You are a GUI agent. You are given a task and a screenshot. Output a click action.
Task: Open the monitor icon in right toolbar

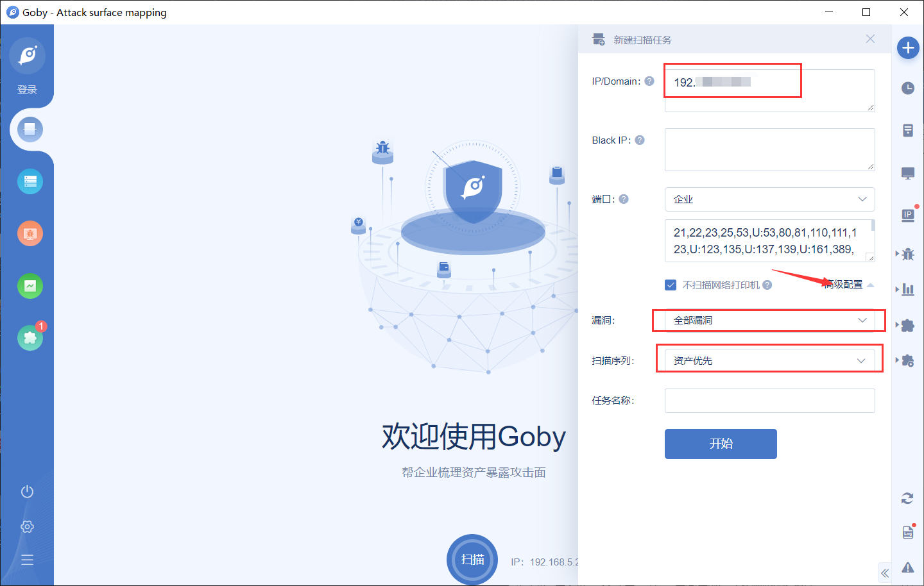[x=908, y=173]
